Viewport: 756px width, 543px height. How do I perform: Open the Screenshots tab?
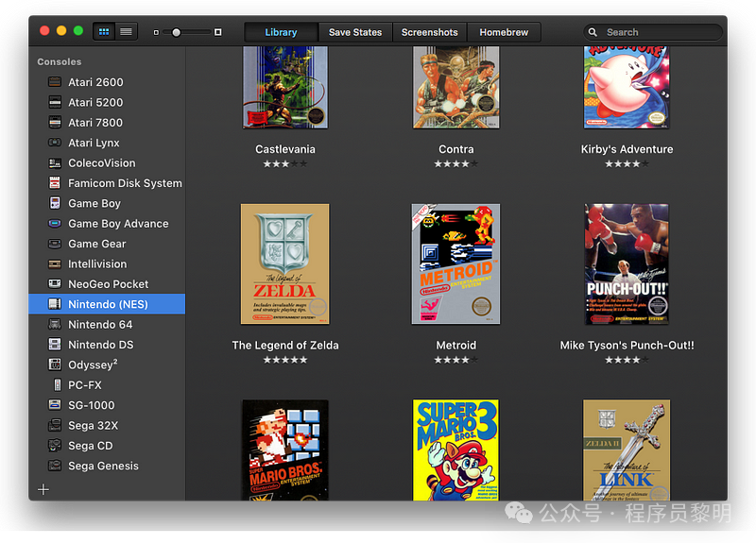pos(430,32)
